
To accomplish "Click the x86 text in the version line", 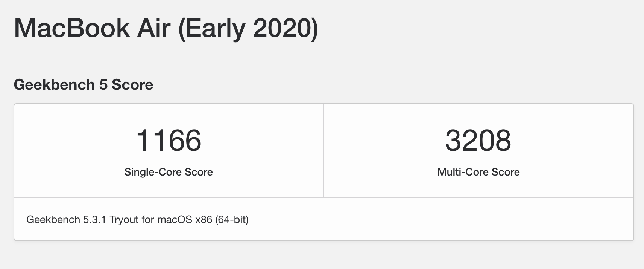I will 204,219.
